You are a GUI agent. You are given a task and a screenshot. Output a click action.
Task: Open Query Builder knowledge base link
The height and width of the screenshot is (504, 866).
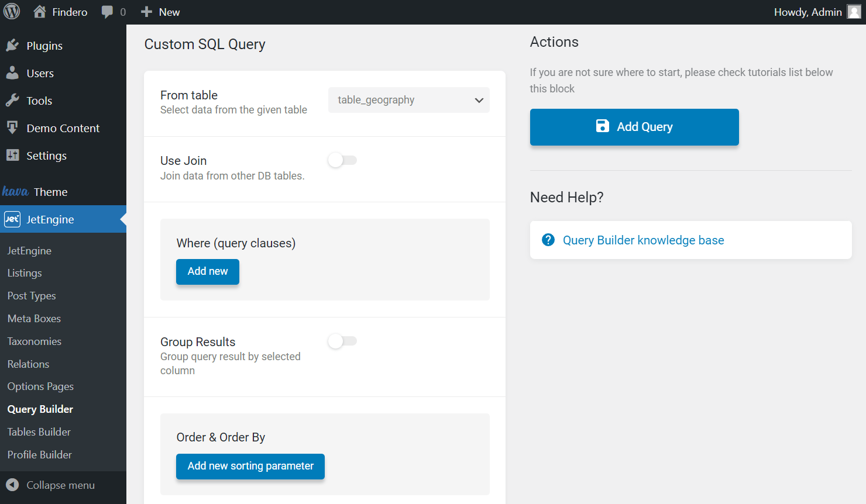coord(643,240)
